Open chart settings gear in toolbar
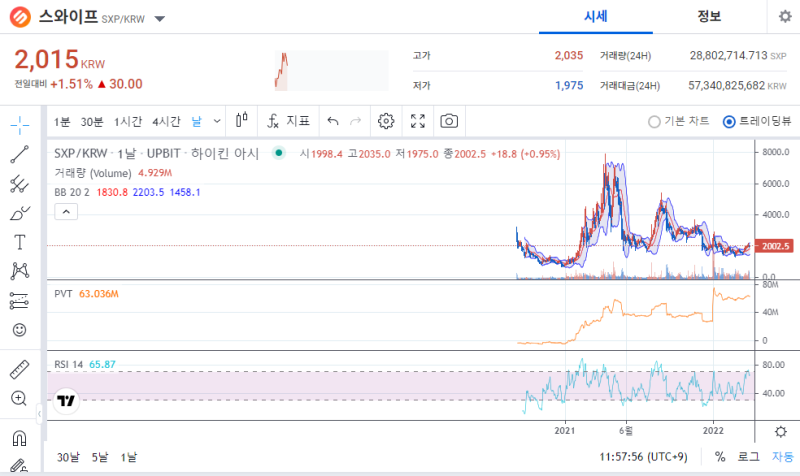This screenshot has height=476, width=800. coord(386,121)
